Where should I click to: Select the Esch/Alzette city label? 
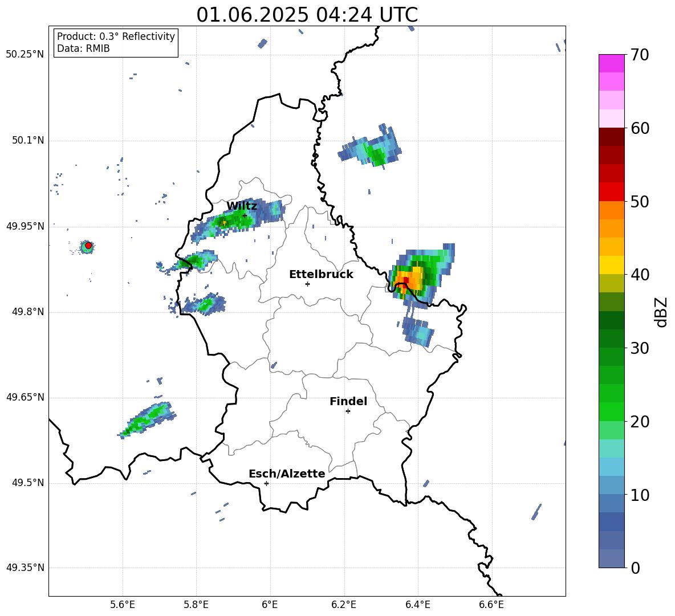[287, 474]
